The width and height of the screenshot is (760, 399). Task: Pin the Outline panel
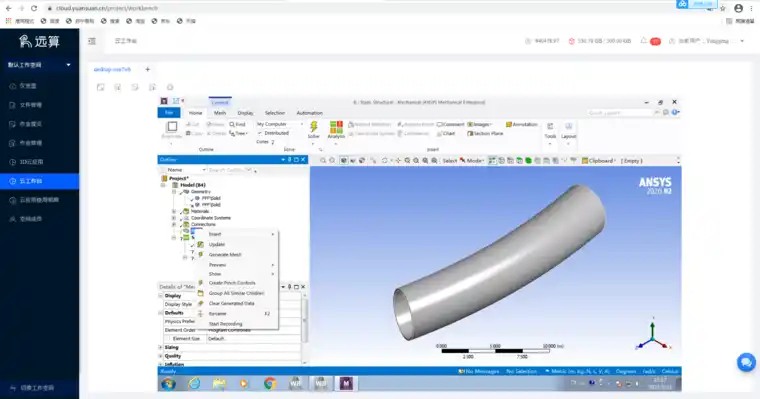point(289,160)
